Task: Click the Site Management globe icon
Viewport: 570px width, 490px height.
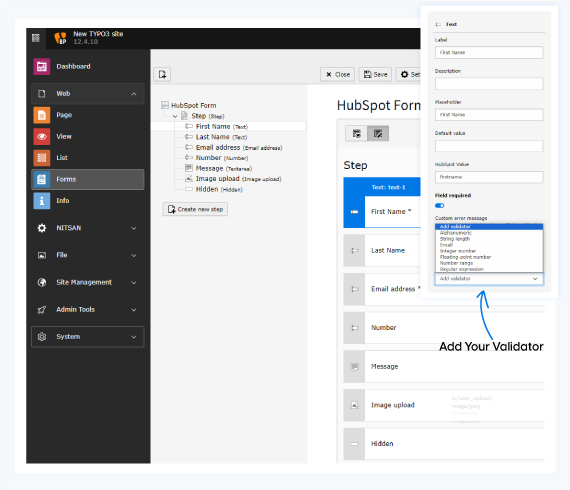Action: [x=42, y=282]
